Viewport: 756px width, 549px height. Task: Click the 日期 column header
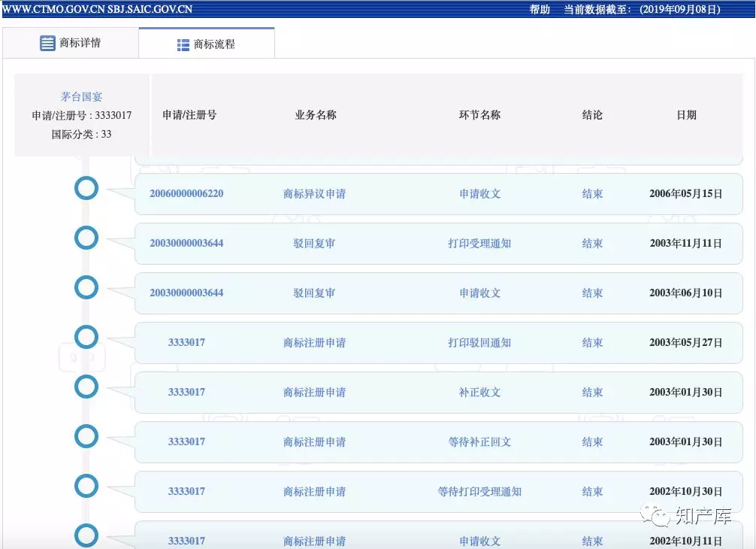[687, 115]
